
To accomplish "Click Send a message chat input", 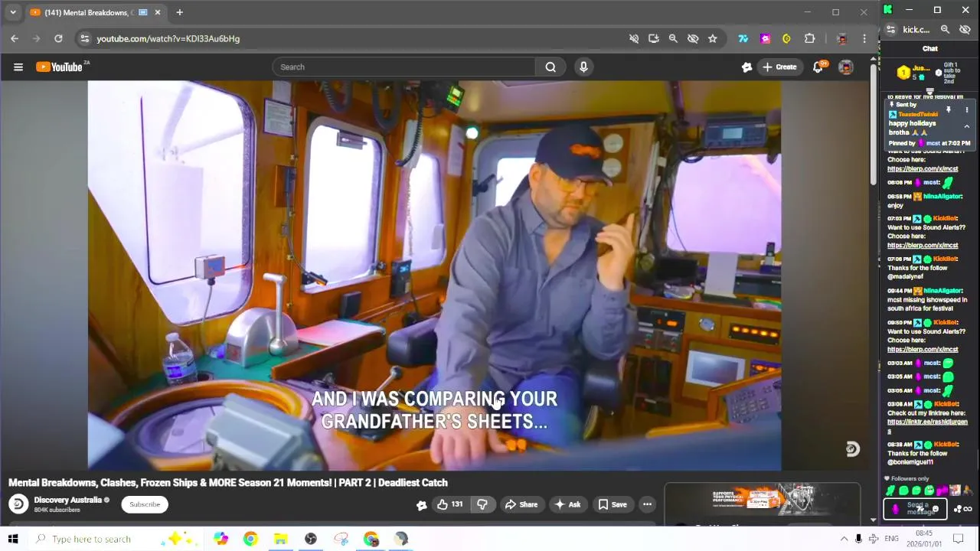I will tap(915, 508).
